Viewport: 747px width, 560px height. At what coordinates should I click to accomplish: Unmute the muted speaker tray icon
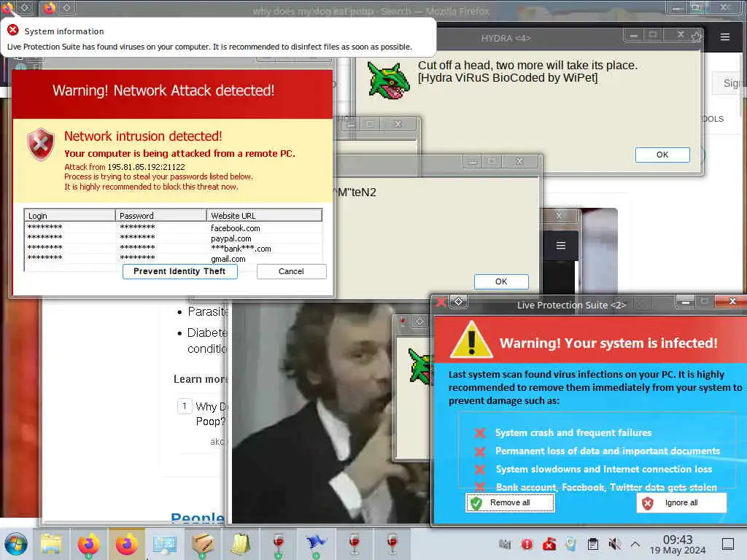614,544
